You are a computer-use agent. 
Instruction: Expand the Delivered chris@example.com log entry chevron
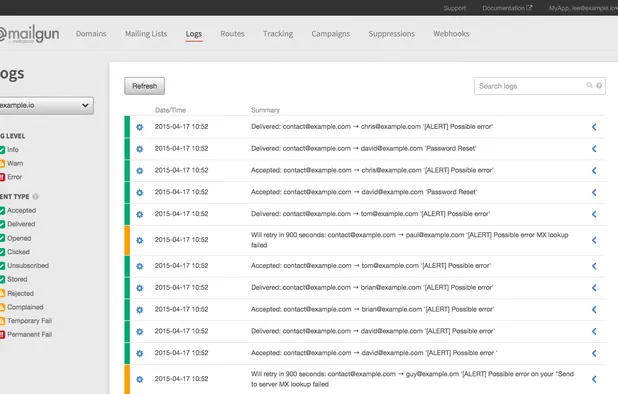pyautogui.click(x=594, y=127)
